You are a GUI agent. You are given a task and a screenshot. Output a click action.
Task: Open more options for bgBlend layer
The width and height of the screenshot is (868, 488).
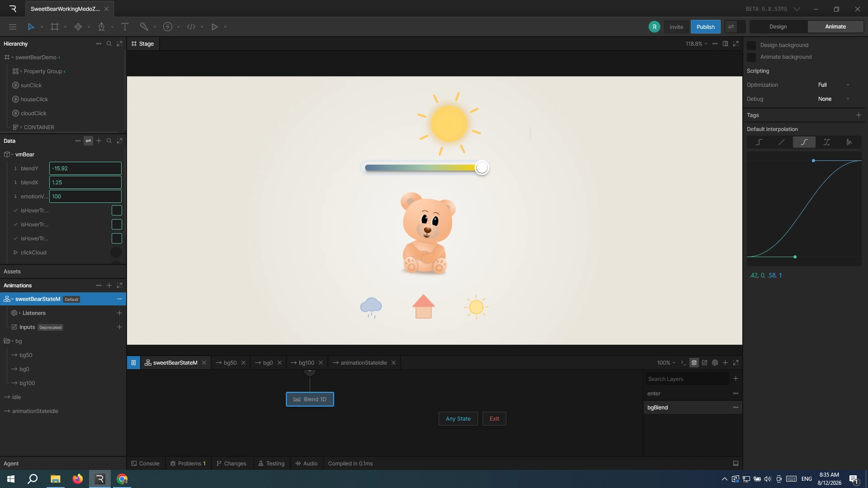(736, 408)
